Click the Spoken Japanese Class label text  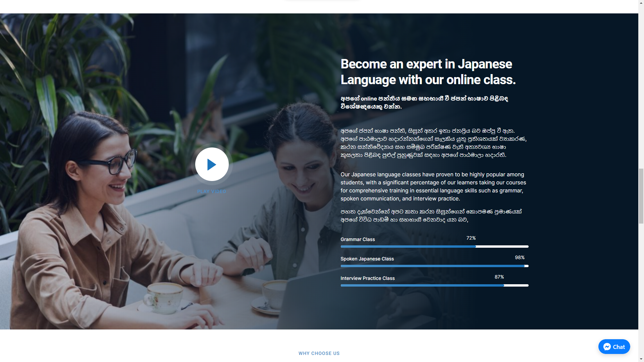(x=367, y=259)
